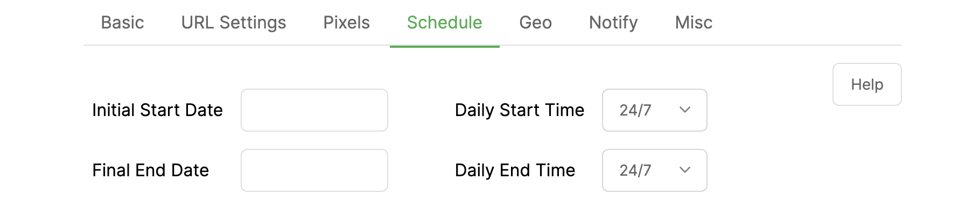This screenshot has width=980, height=216.
Task: Click the Final End Date label
Action: point(150,170)
